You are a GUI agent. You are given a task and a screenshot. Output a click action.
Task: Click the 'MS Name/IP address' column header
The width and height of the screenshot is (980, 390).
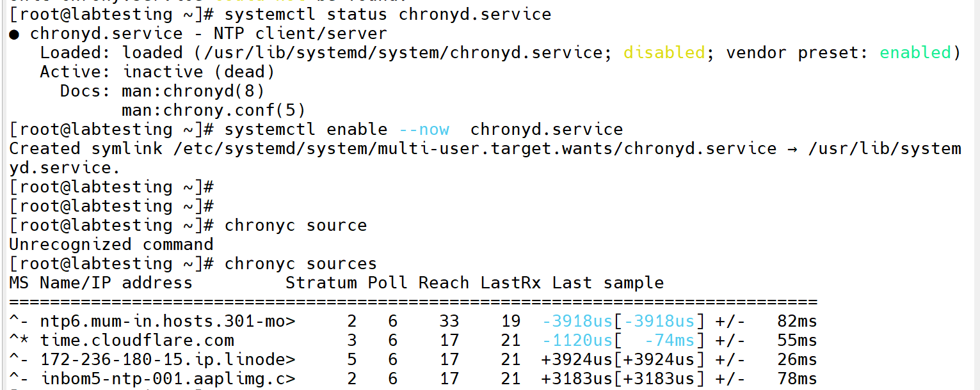pos(101,283)
